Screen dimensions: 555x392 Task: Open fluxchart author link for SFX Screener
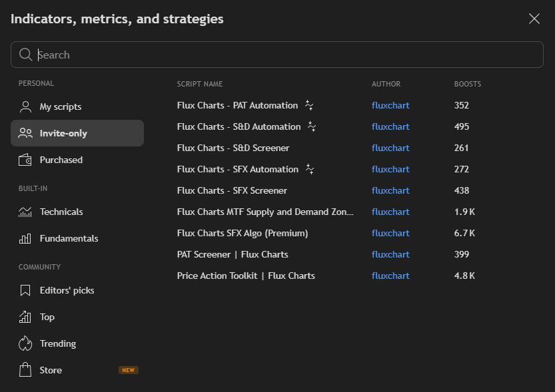pyautogui.click(x=390, y=190)
